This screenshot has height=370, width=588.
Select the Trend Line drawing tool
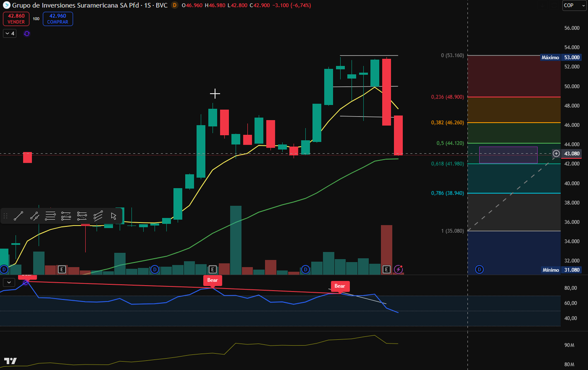click(19, 215)
